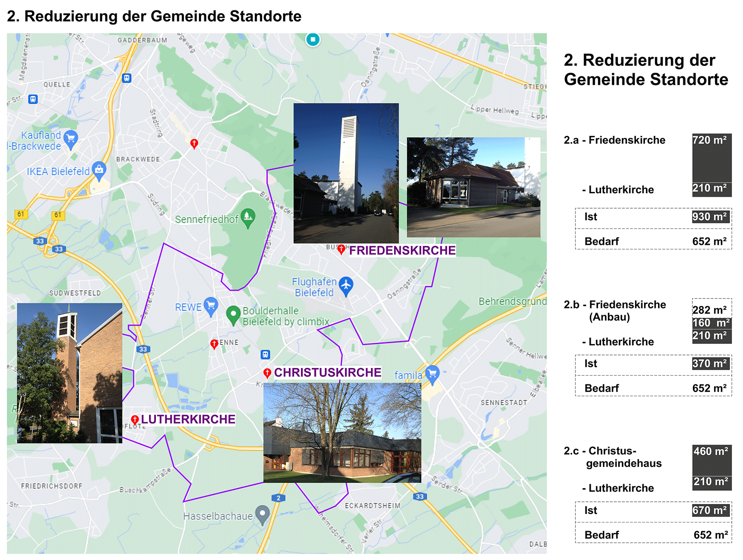
Task: Click the 370 m² Ist value
Action: pyautogui.click(x=711, y=364)
